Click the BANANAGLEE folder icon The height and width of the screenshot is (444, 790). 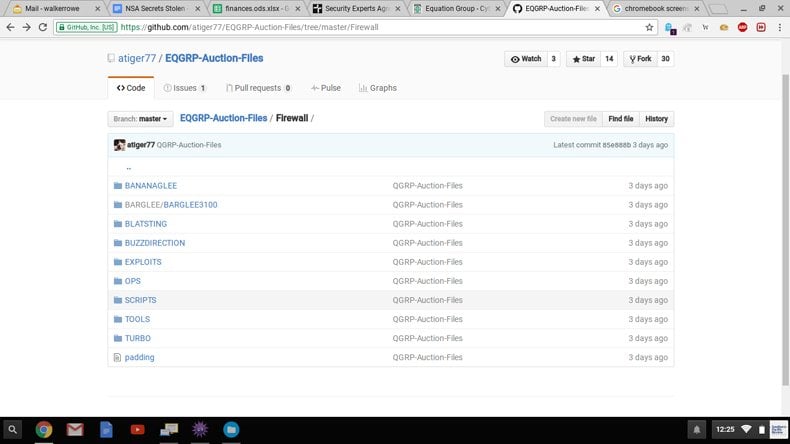(x=118, y=185)
